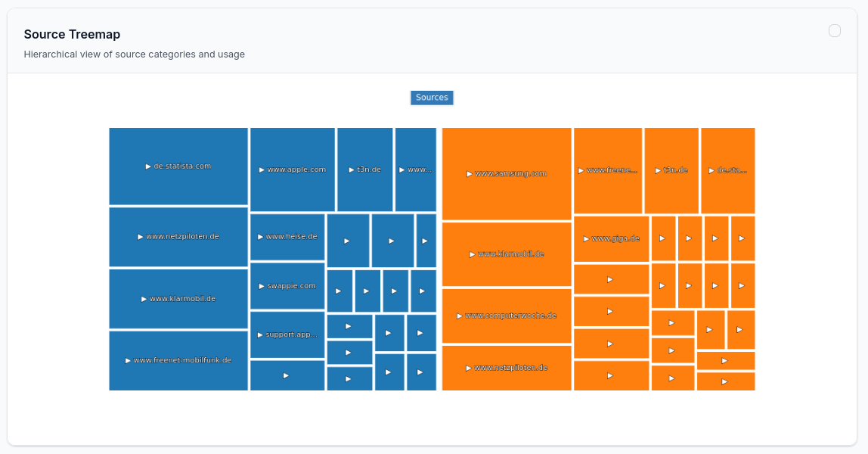Click the expand arrow on www.samsung.com
Screen dimensions: 868x454
pos(468,173)
